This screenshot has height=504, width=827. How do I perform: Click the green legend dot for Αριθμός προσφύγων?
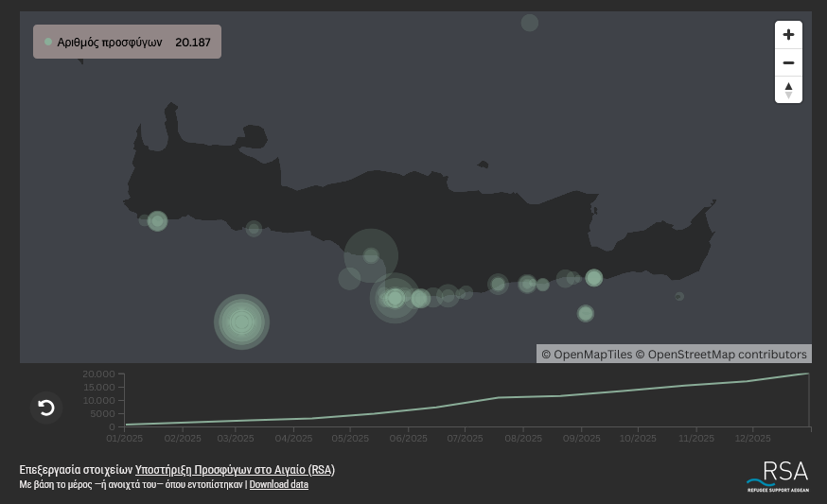[x=48, y=43]
